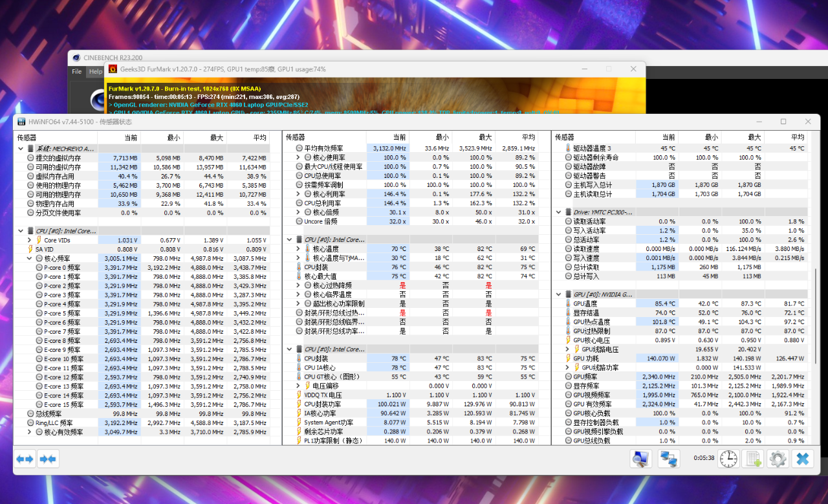Select the Ring/LLC 频率 row
The image size is (828, 504).
tap(142, 422)
